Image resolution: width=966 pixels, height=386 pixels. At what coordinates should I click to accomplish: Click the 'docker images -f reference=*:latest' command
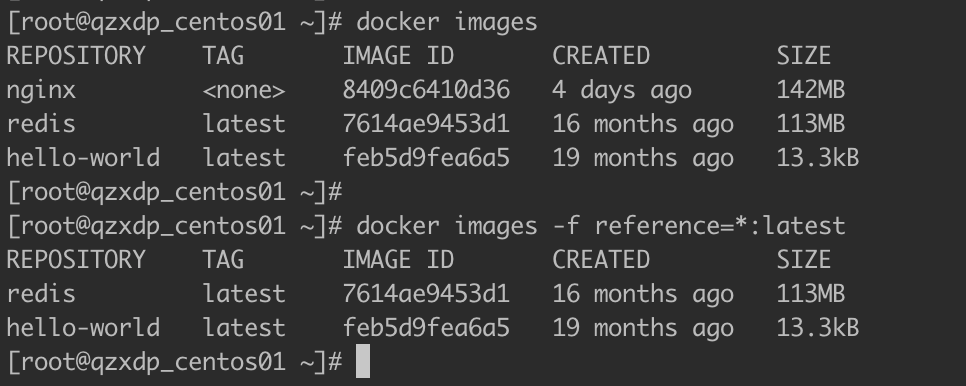(x=601, y=226)
